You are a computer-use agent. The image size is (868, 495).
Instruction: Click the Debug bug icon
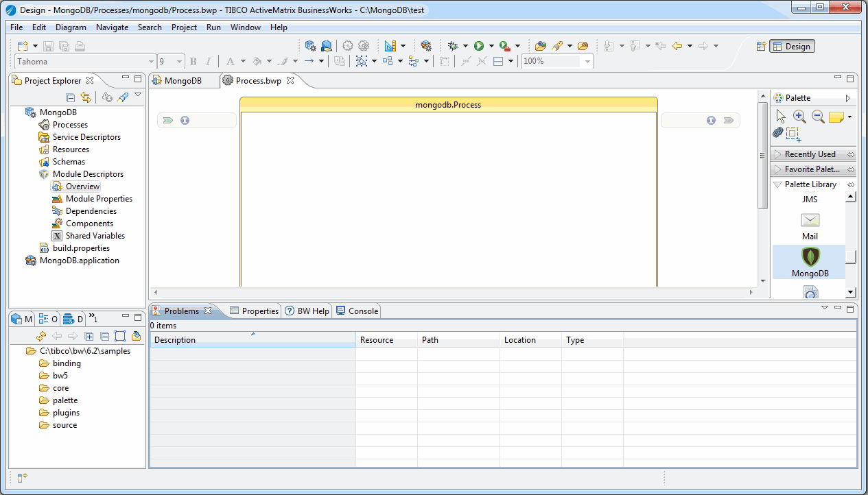pyautogui.click(x=453, y=46)
